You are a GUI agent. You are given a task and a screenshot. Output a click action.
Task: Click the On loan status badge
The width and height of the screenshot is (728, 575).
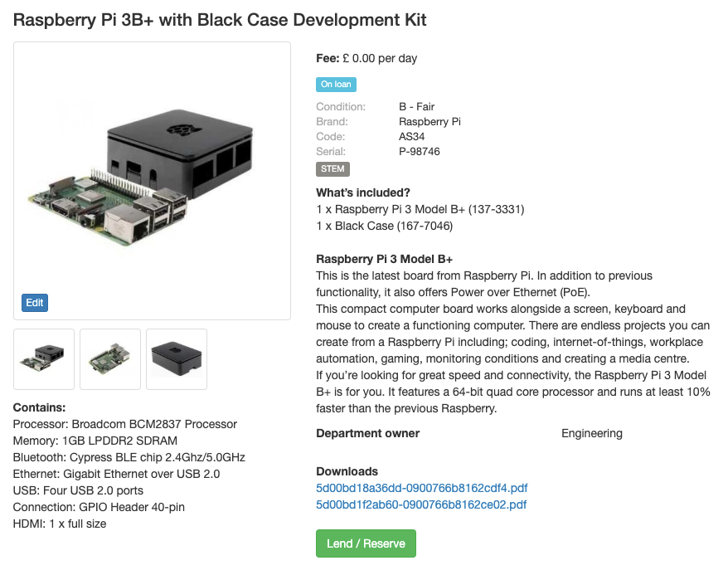click(x=336, y=85)
